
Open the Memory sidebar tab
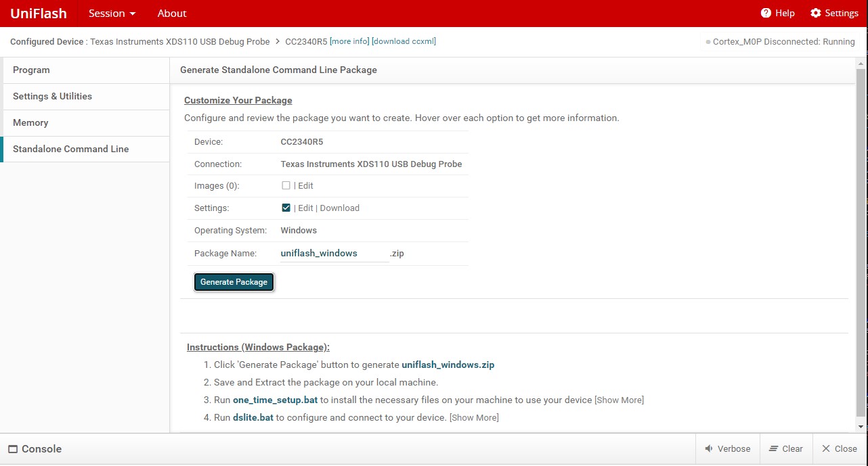pyautogui.click(x=30, y=123)
